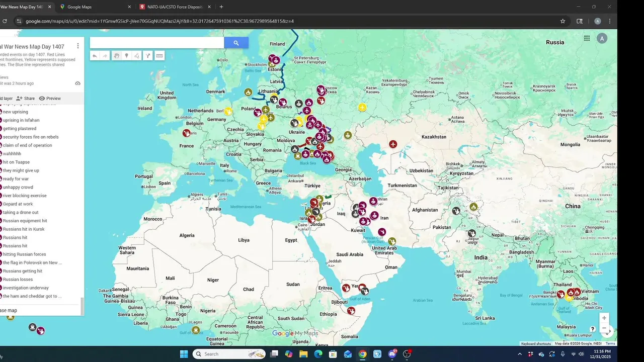This screenshot has width=644, height=362.
Task: Click the cloud saved-to-Drive icon in sidebar
Action: click(77, 83)
